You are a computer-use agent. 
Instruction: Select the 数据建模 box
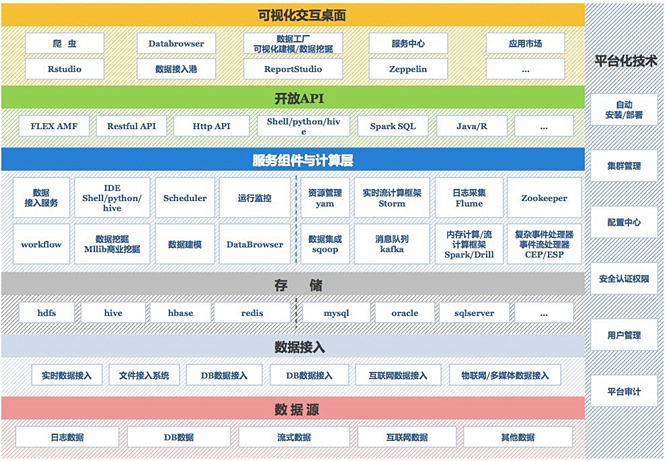(185, 244)
